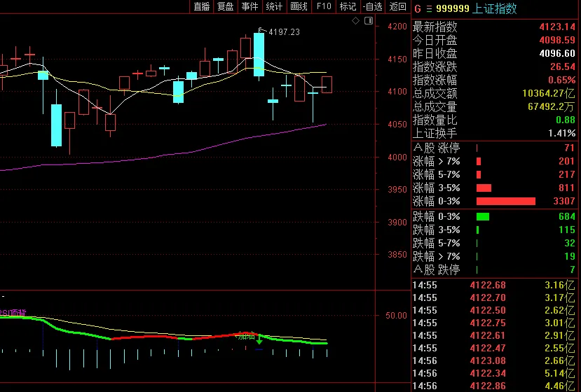Click the 跌幅 3-5% count 115
Image resolution: width=581 pixels, height=392 pixels.
[567, 230]
